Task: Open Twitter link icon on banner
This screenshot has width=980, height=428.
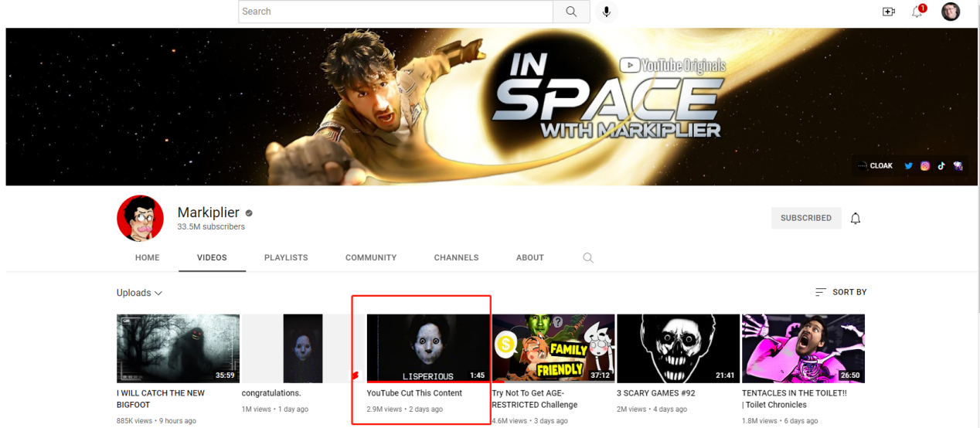Action: 908,165
